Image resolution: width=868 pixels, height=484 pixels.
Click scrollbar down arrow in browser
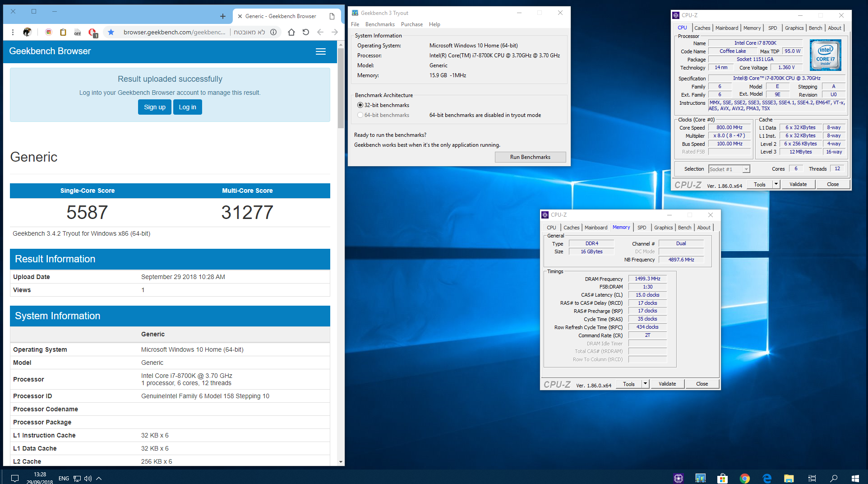(x=341, y=462)
